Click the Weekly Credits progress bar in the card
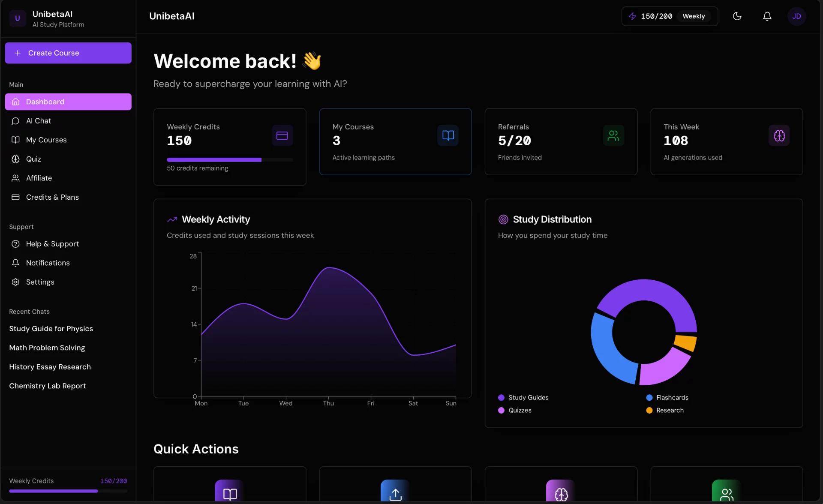 230,160
